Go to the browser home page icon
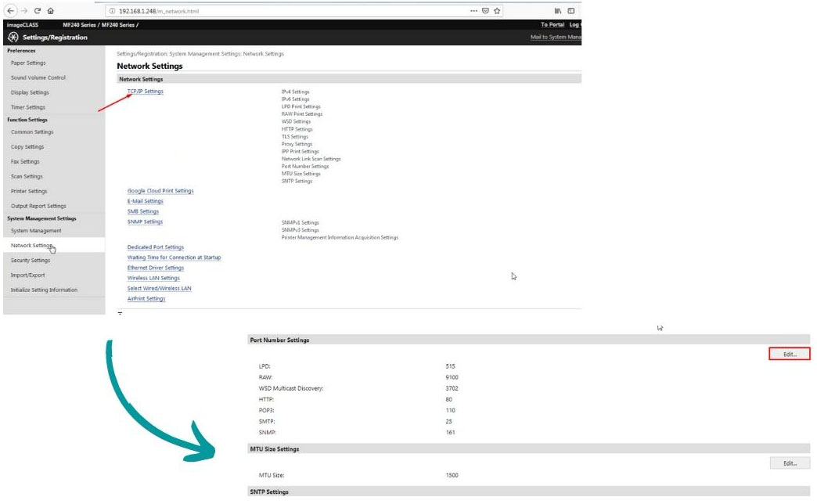Image resolution: width=817 pixels, height=504 pixels. pyautogui.click(x=51, y=11)
